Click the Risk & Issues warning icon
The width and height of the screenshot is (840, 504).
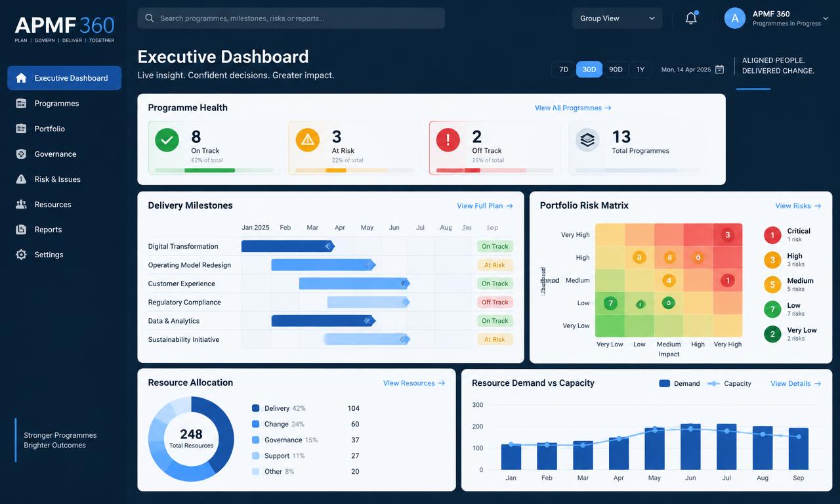21,179
